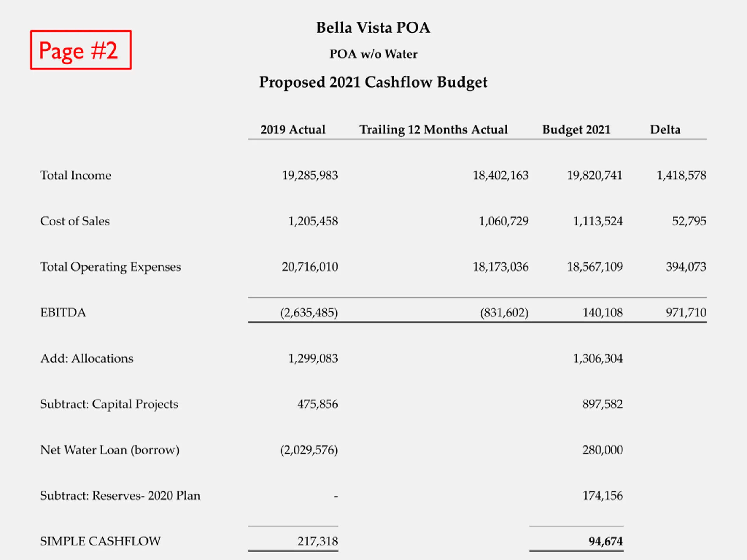
Task: Click the POA w/o Water subtitle
Action: click(373, 54)
